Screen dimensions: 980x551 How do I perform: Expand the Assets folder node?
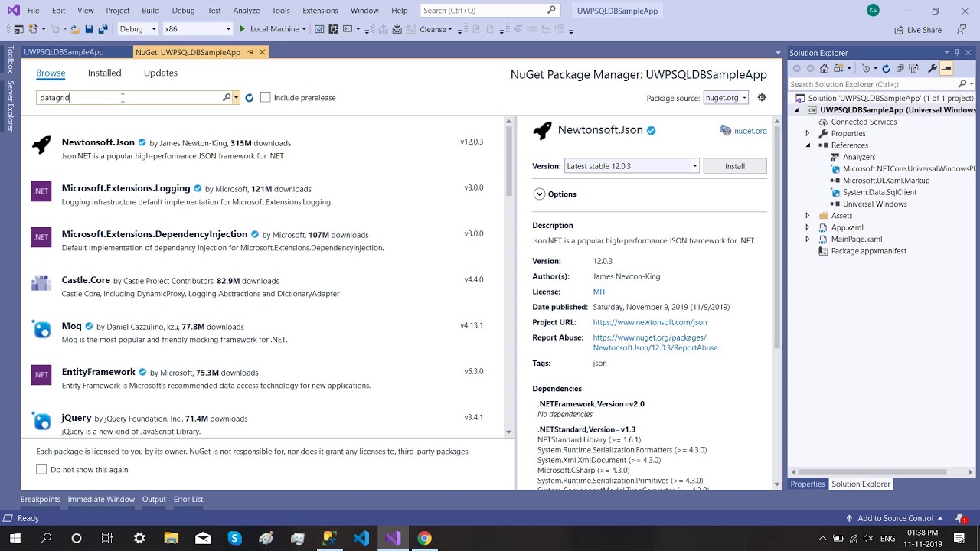[807, 216]
